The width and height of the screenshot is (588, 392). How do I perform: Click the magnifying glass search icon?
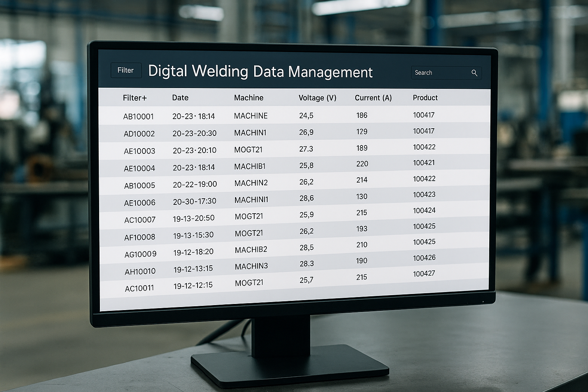(474, 73)
